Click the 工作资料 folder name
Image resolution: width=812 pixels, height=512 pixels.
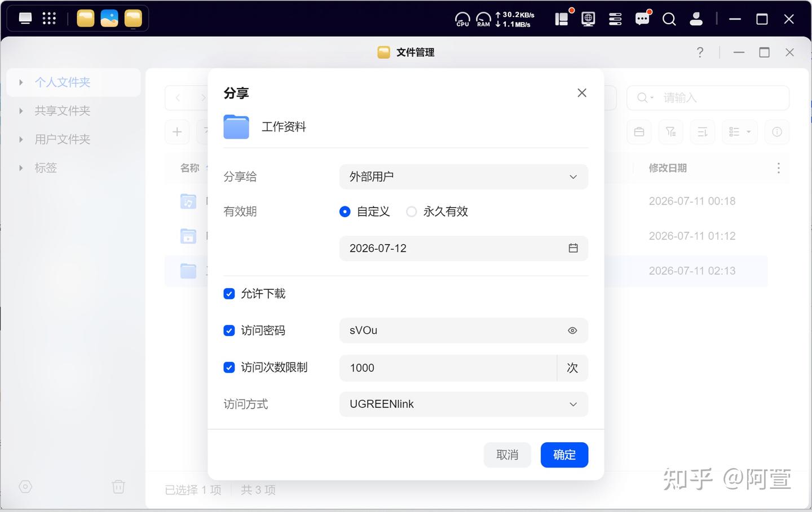(284, 127)
